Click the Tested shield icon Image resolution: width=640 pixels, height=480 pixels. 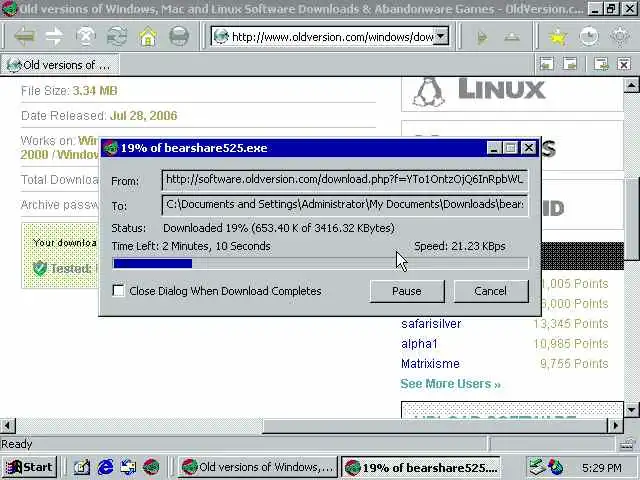[x=40, y=268]
